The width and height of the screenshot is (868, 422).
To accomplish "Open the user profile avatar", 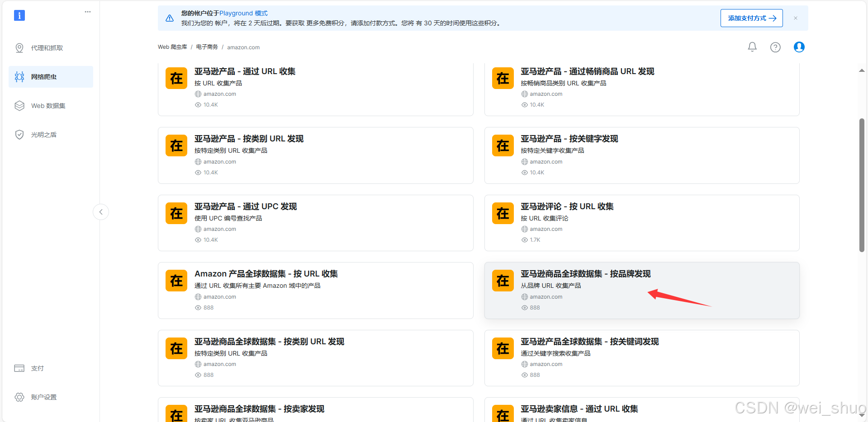I will click(799, 47).
